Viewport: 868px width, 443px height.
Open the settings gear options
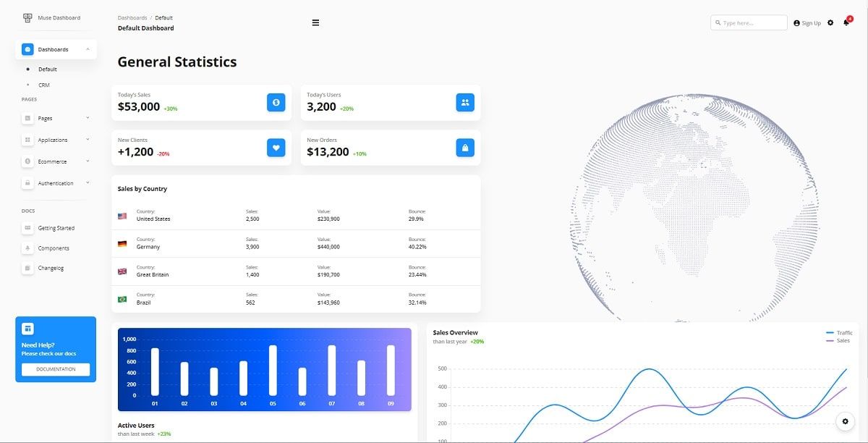[x=830, y=22]
